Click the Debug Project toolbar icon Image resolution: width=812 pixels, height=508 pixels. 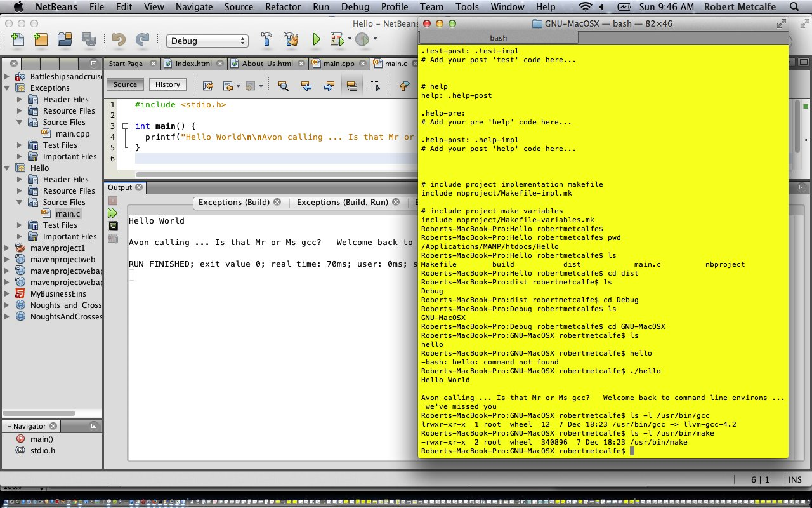(x=336, y=40)
